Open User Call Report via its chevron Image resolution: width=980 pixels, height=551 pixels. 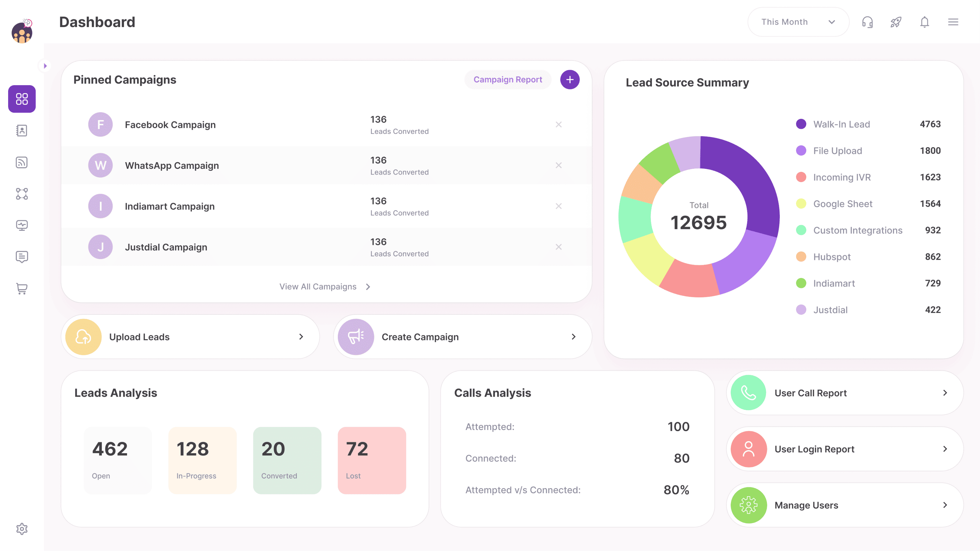tap(946, 393)
